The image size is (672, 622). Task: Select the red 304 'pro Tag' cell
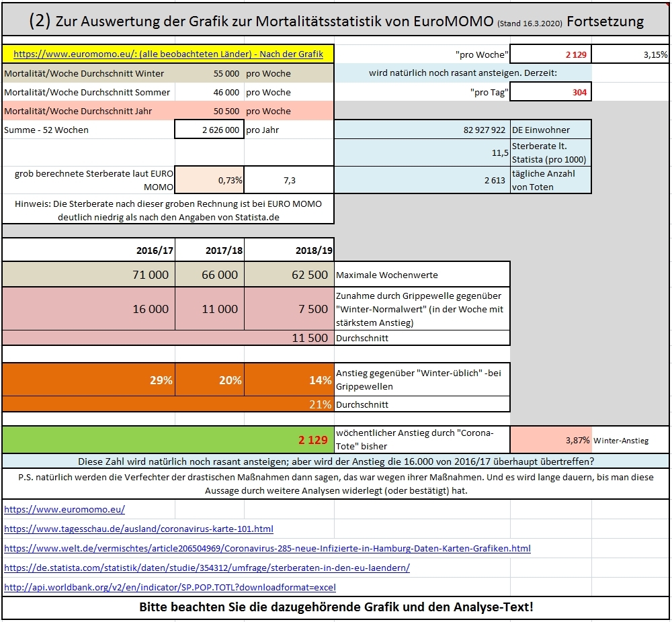click(551, 92)
